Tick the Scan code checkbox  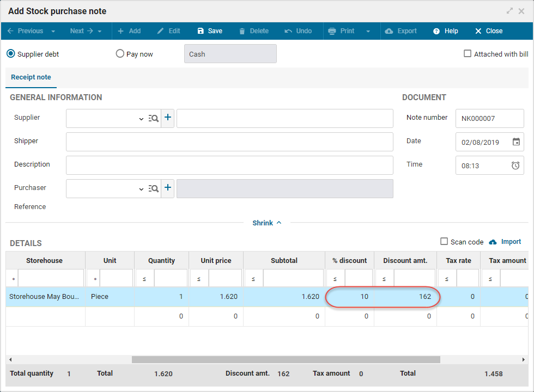(x=444, y=242)
